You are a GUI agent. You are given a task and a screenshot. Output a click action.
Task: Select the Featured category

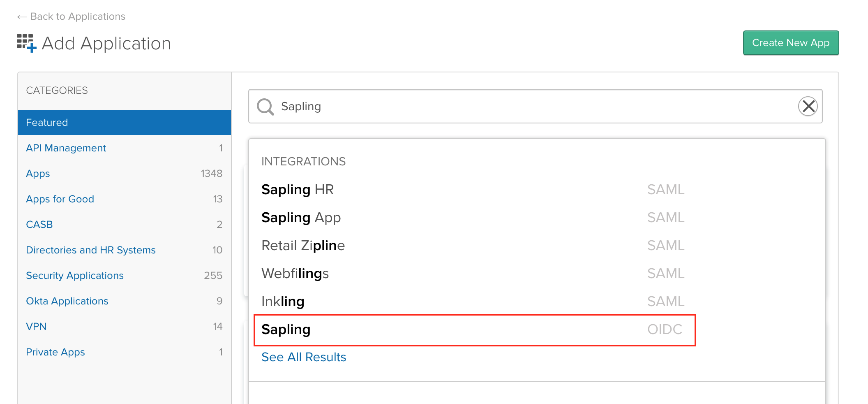coord(125,123)
